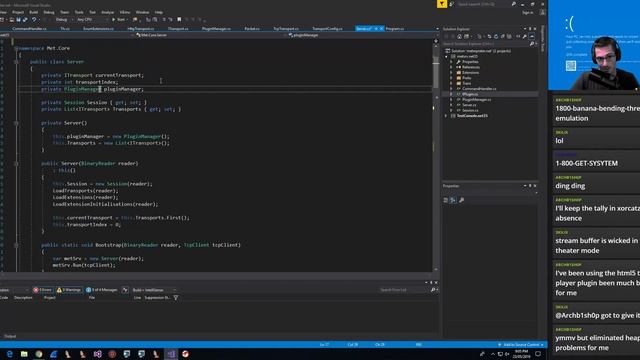Click the bookmark icon in the toolbar

(x=179, y=20)
